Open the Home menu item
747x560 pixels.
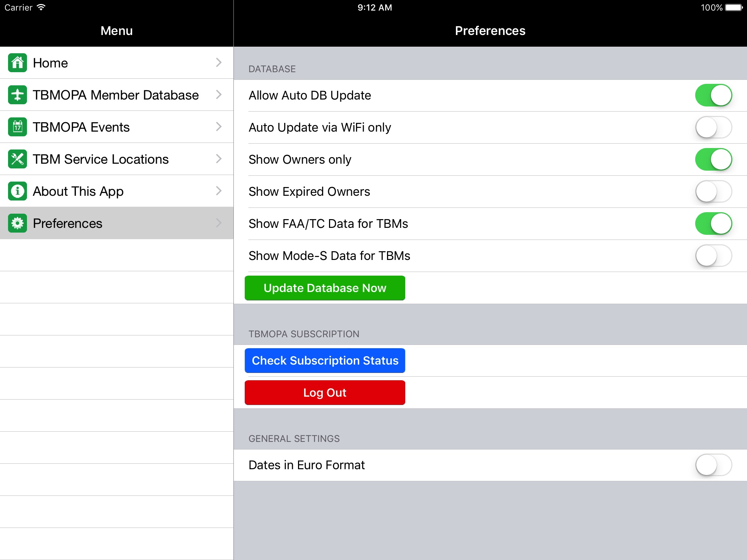[x=116, y=63]
